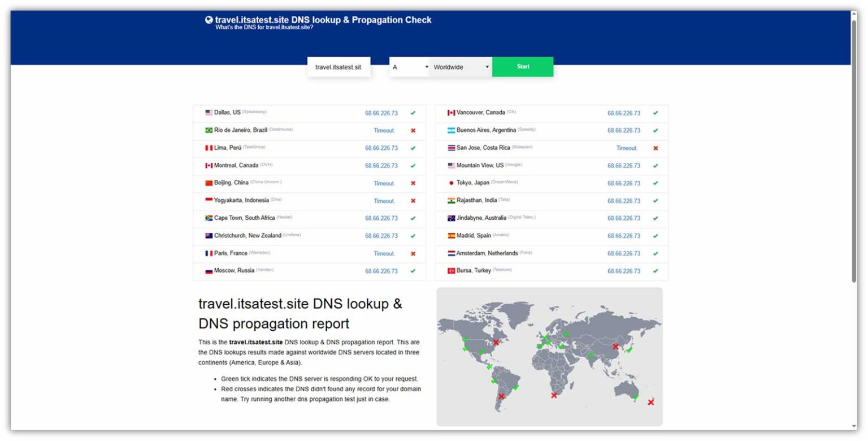Click IP address for Mountain View, US
Screen dimensions: 868x441
coord(623,166)
